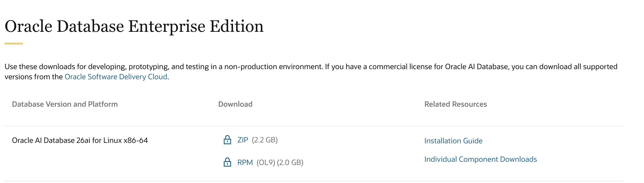The width and height of the screenshot is (644, 183).
Task: Click the Database Version and Platform column header
Action: tap(65, 104)
